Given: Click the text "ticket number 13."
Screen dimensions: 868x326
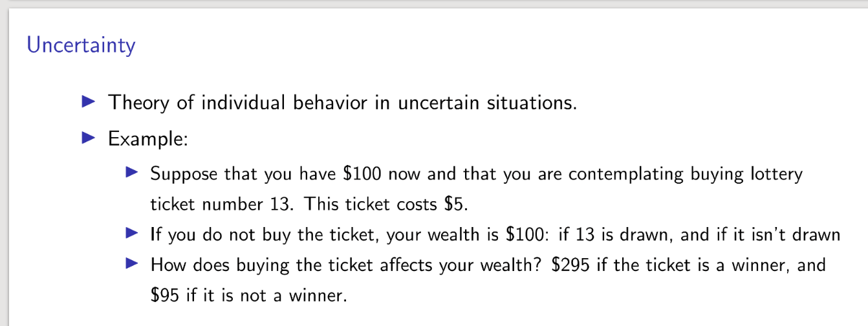Looking at the screenshot, I should (x=223, y=204).
